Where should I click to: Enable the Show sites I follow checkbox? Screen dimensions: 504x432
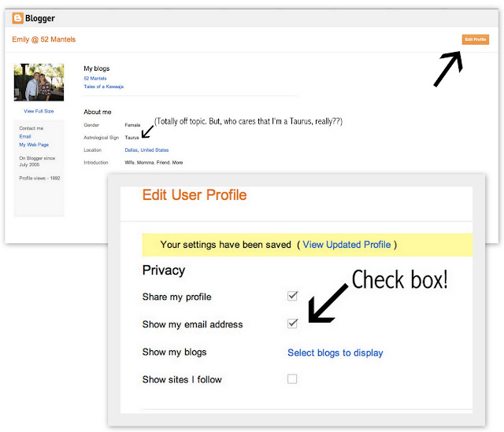pyautogui.click(x=292, y=379)
